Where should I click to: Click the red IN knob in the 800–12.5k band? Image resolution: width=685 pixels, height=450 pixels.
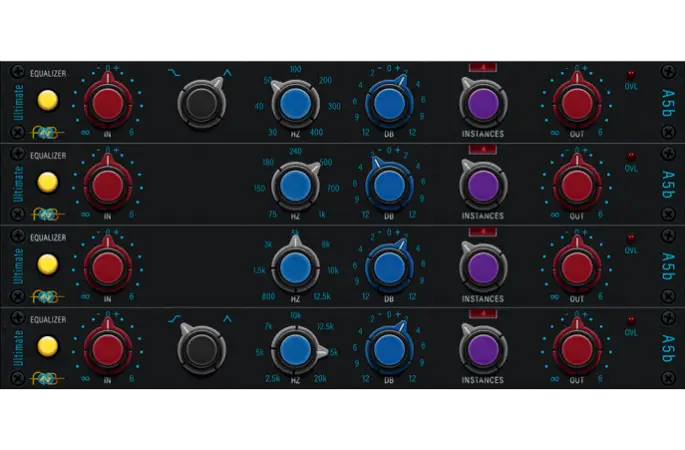tap(107, 267)
